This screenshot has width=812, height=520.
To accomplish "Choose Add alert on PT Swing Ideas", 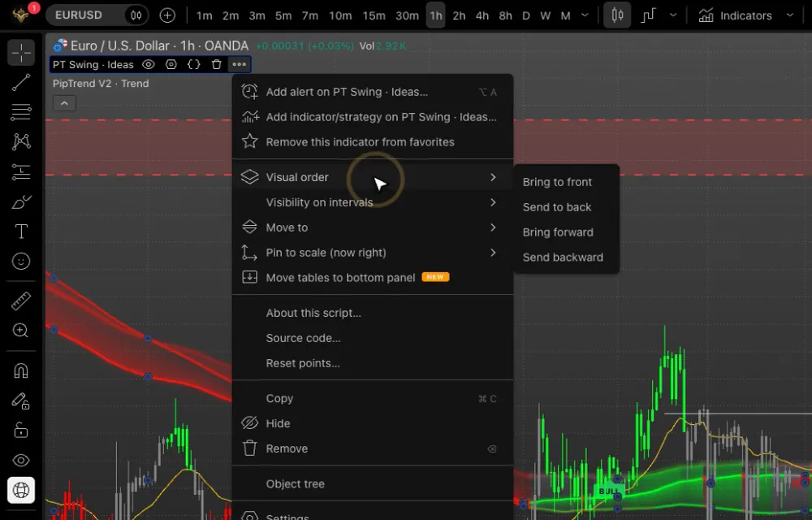I will [x=373, y=92].
